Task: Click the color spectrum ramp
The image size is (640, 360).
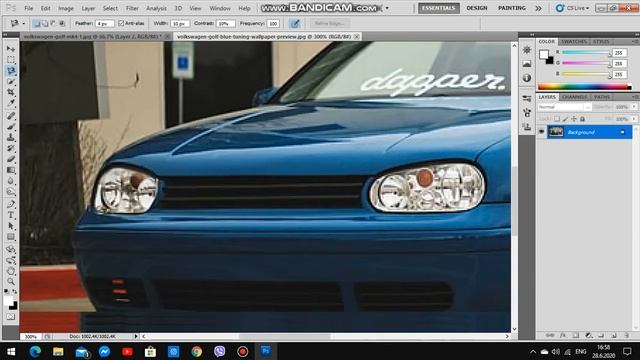Action: [x=584, y=87]
